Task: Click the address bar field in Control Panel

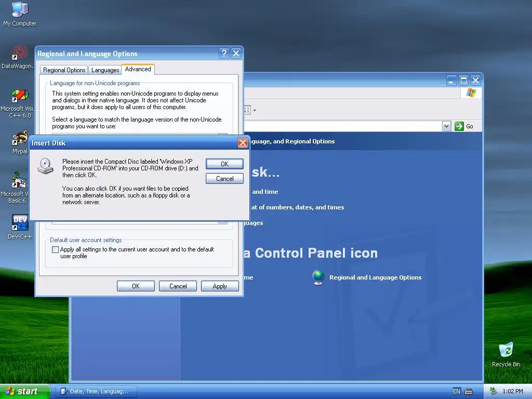Action: (x=343, y=126)
